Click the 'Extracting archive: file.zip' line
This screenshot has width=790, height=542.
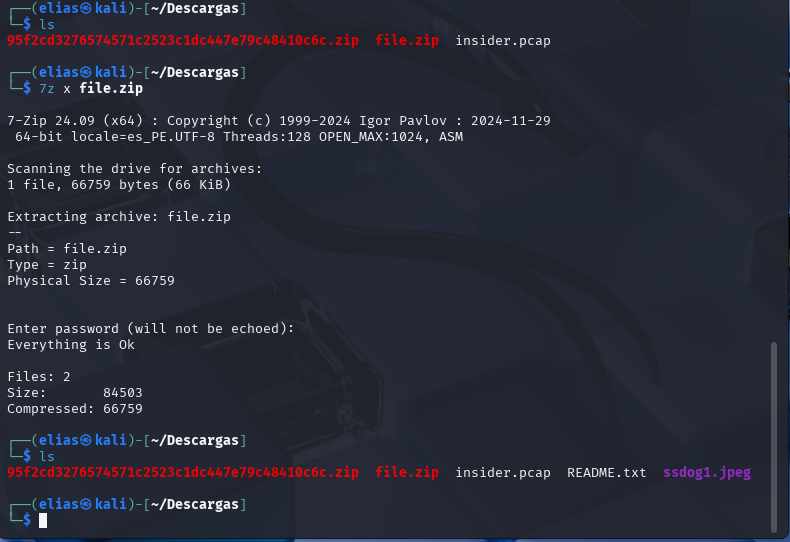click(x=119, y=217)
